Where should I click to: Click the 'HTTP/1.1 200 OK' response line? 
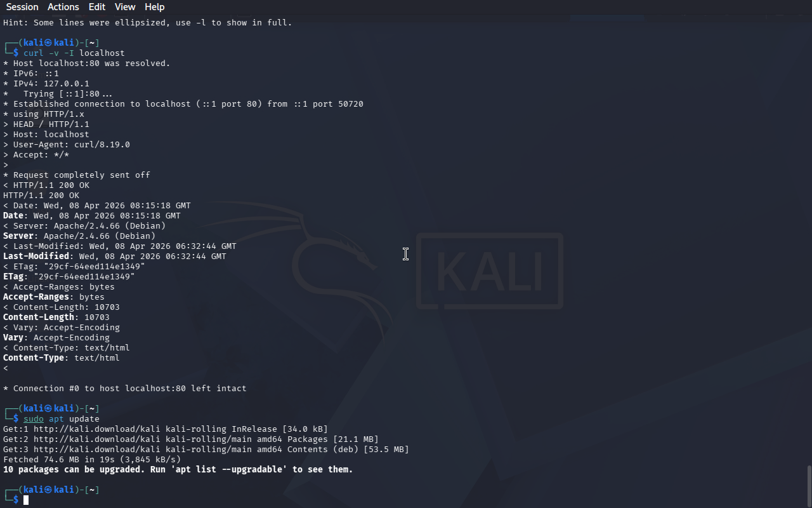point(41,195)
